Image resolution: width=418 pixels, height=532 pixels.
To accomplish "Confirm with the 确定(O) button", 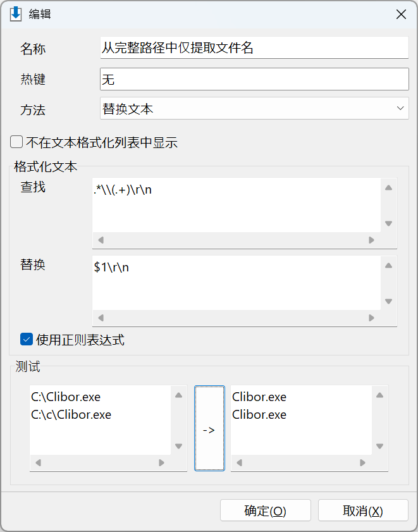I will (266, 510).
